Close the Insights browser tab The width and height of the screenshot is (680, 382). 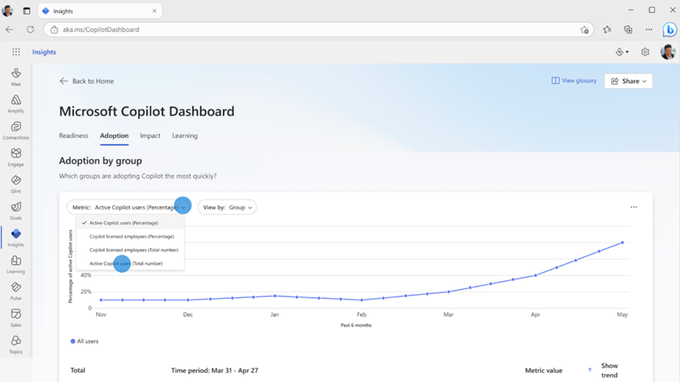154,11
